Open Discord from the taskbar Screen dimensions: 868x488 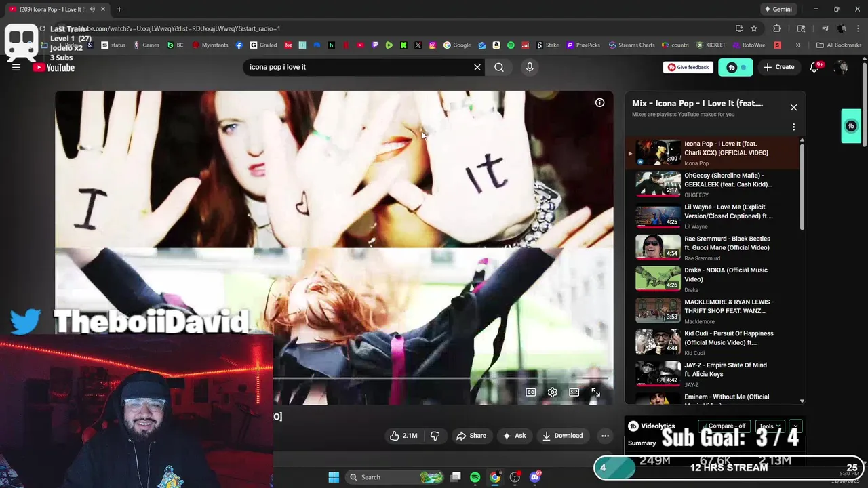click(x=535, y=477)
